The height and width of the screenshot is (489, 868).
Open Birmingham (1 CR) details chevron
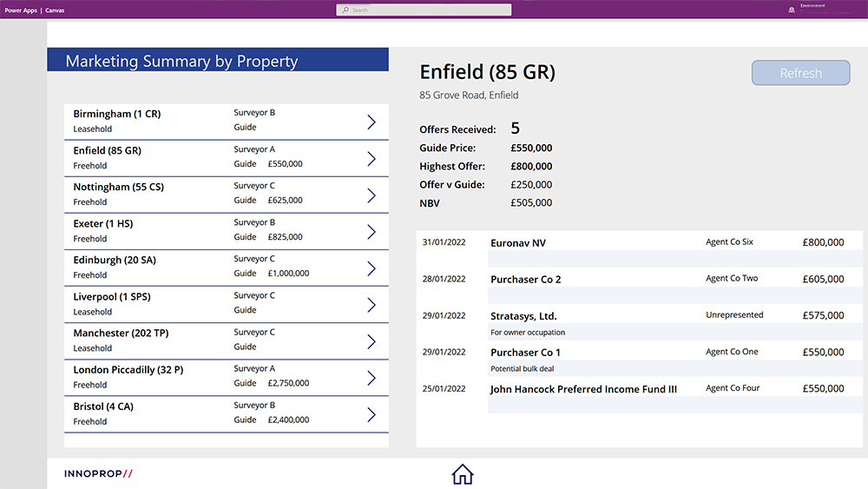pyautogui.click(x=372, y=122)
